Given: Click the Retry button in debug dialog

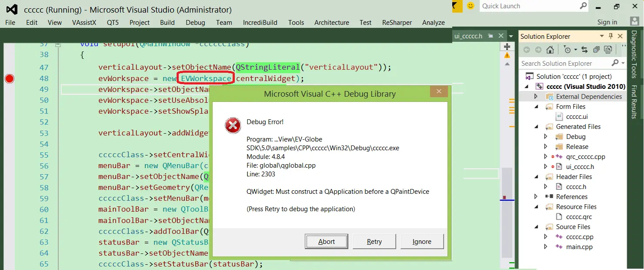Looking at the screenshot, I should [374, 241].
